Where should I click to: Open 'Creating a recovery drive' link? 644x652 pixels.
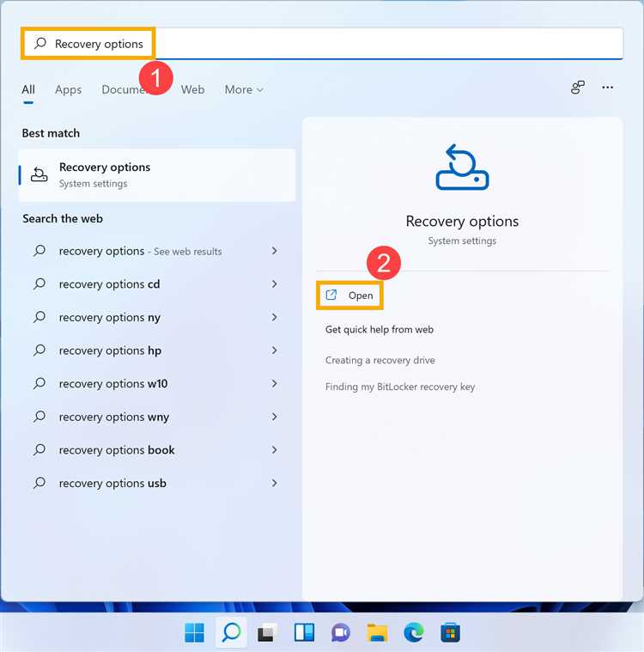coord(380,360)
